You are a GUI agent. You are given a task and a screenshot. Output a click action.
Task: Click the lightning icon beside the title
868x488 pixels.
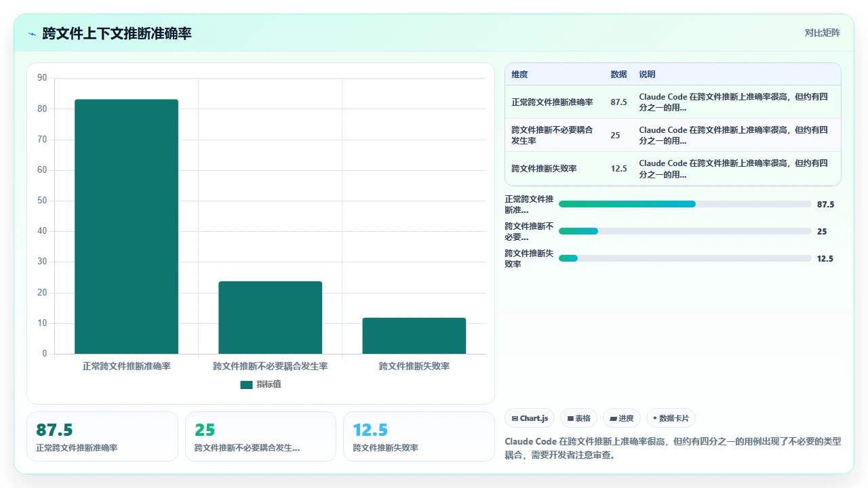click(32, 33)
